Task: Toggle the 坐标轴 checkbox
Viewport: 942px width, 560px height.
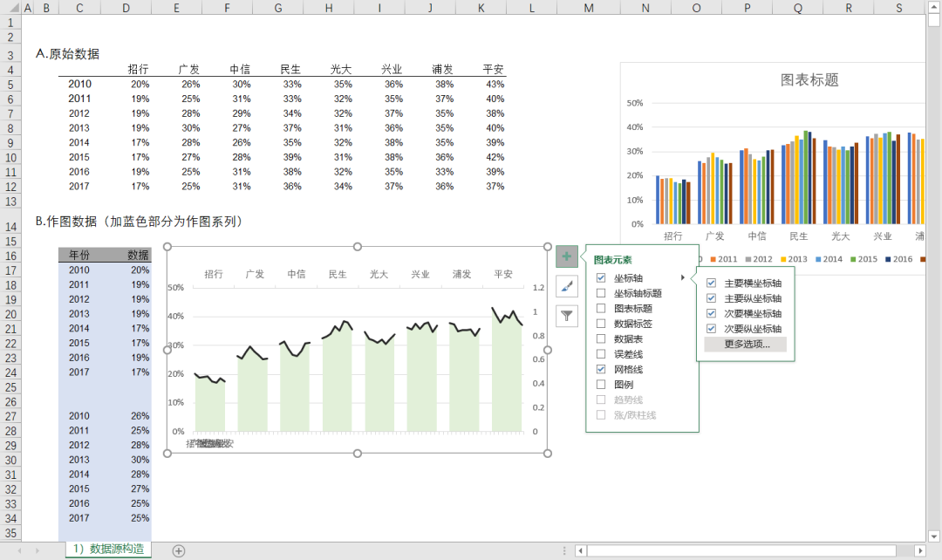Action: point(601,277)
